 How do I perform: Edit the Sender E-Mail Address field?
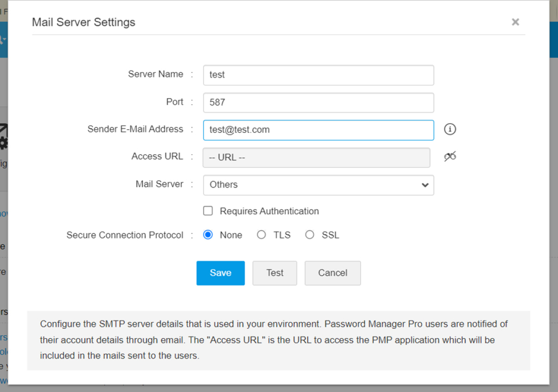[318, 130]
